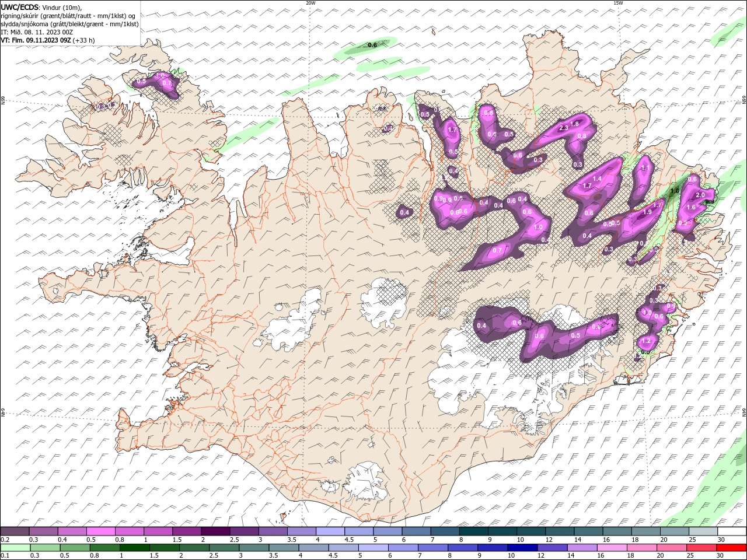This screenshot has width=747, height=560.
Task: Select darkest purple swatch labeled 2 in top legend
Action: (215, 531)
